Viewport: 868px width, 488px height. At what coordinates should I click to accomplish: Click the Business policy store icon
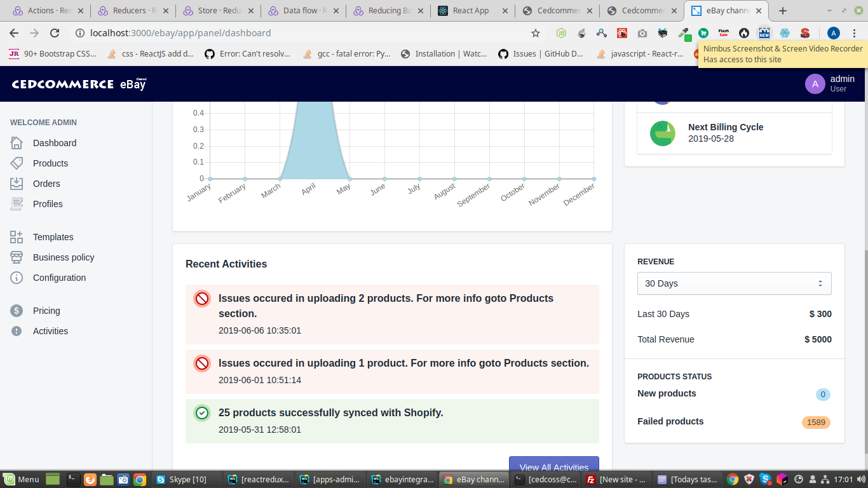tap(17, 257)
